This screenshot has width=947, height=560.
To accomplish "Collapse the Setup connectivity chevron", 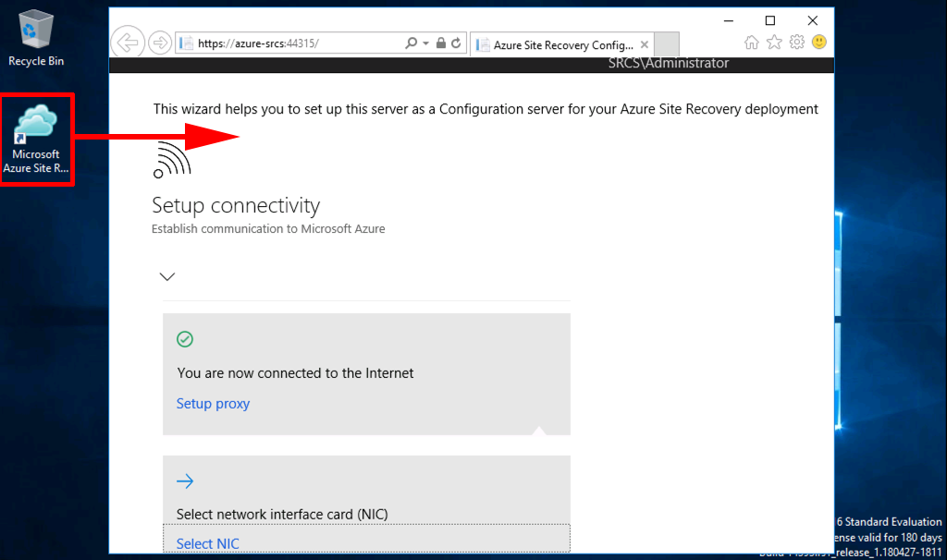I will [x=167, y=276].
